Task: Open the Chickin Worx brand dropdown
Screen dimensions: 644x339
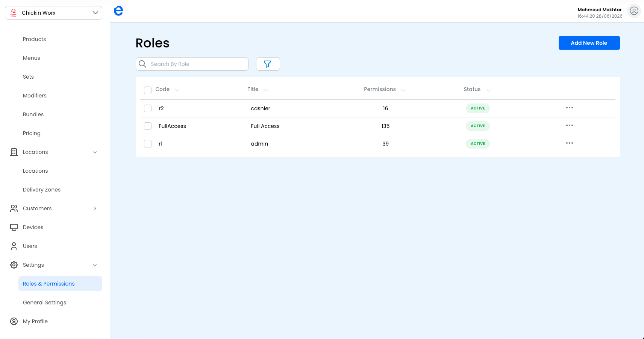Action: 53,13
